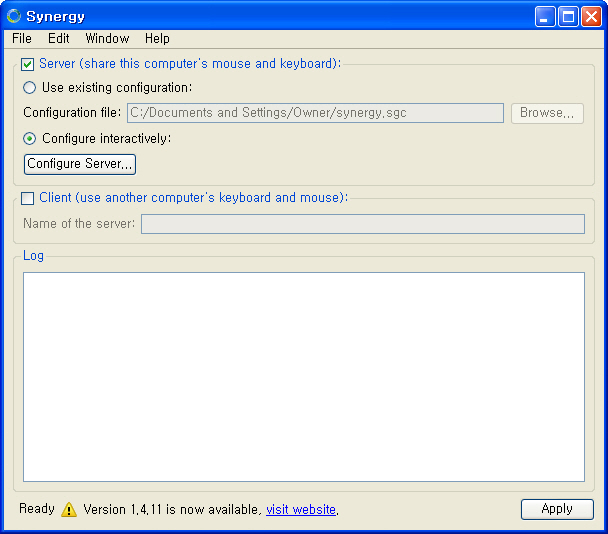Open the File menu

click(22, 38)
